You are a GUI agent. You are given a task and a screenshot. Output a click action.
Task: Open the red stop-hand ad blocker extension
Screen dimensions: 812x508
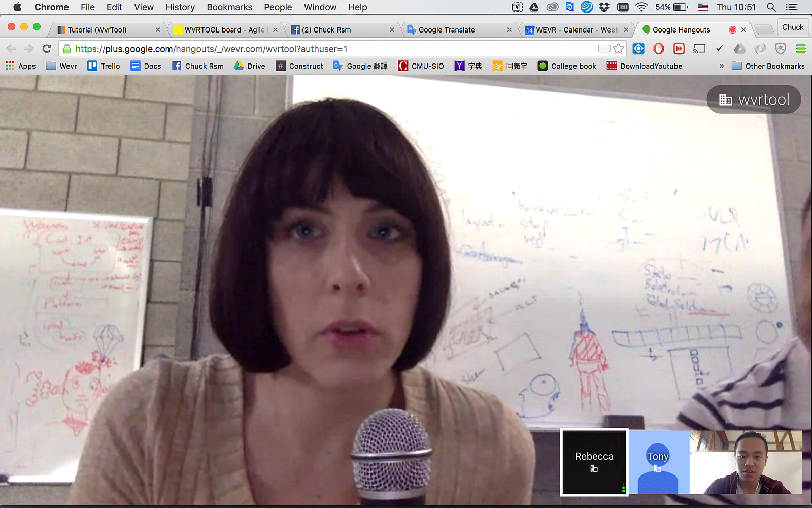tap(659, 49)
